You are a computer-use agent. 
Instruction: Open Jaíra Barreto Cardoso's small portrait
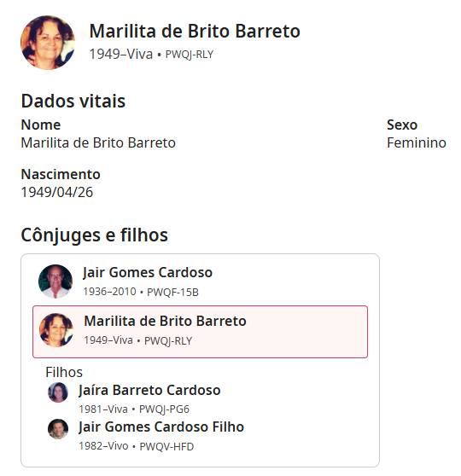pyautogui.click(x=58, y=392)
